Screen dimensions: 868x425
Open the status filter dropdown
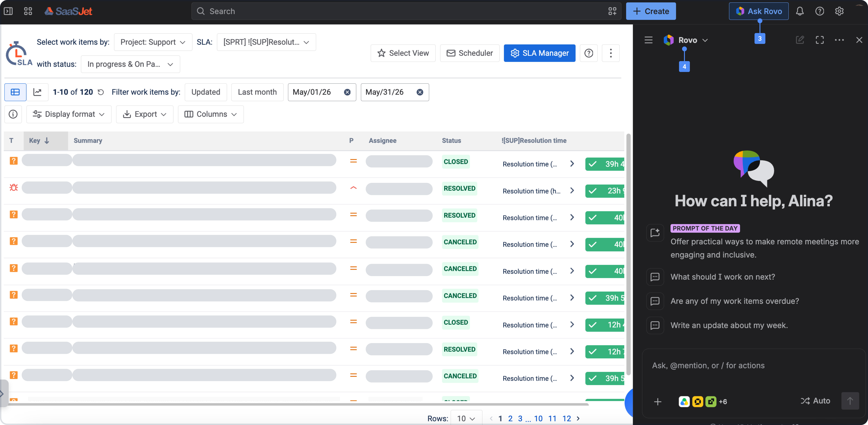point(130,64)
